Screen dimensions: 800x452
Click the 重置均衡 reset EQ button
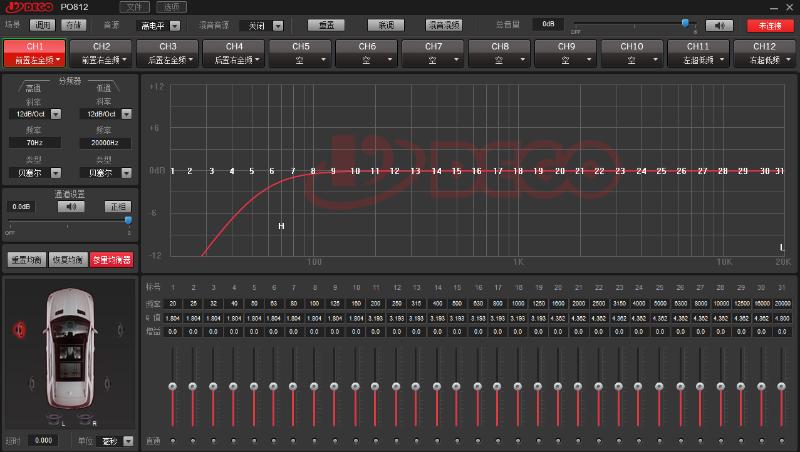coord(25,259)
